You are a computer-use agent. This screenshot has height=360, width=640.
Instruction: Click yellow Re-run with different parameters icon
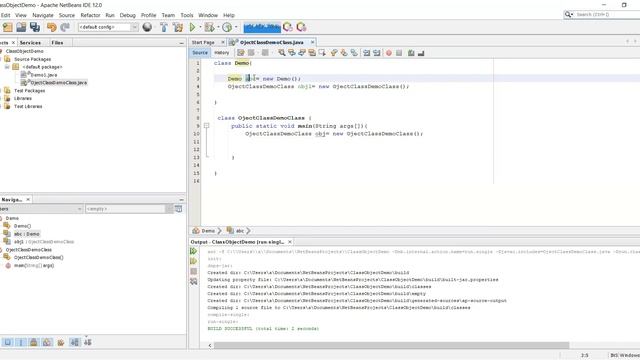click(193, 261)
